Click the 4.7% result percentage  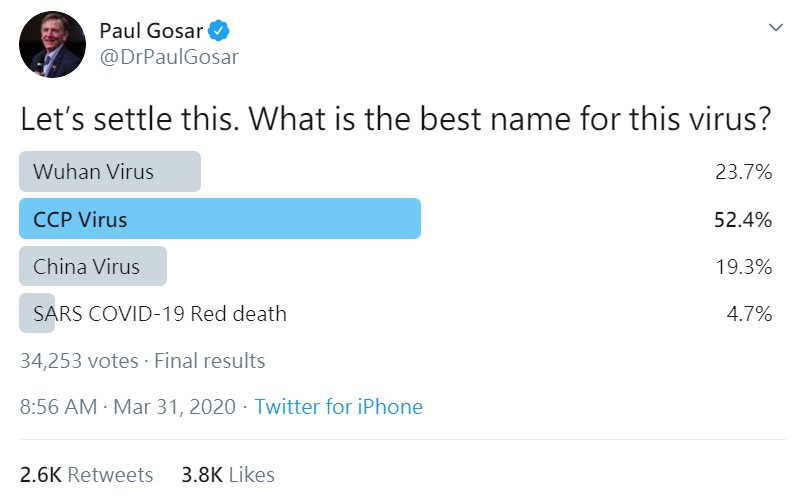pos(749,313)
